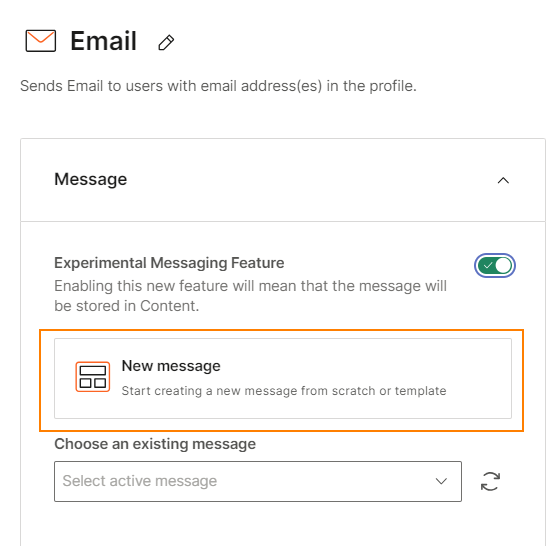Click the pencil icon to rename Email
The image size is (553, 546).
pos(166,43)
